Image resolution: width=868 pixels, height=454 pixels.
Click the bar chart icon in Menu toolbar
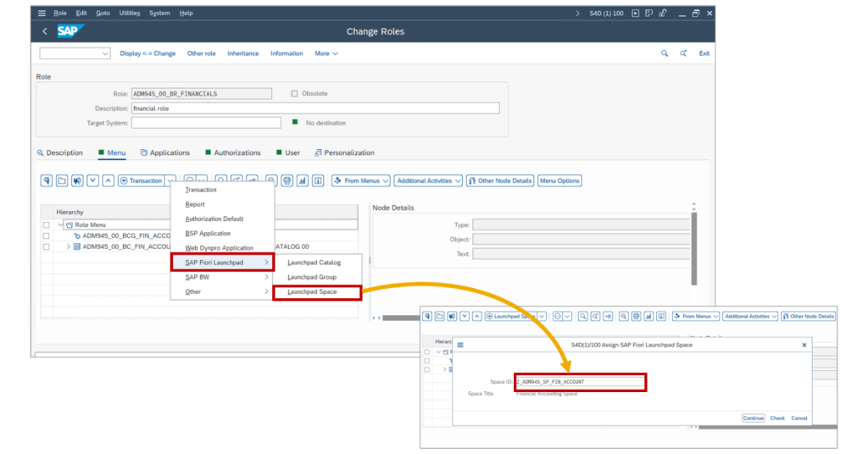pos(303,180)
